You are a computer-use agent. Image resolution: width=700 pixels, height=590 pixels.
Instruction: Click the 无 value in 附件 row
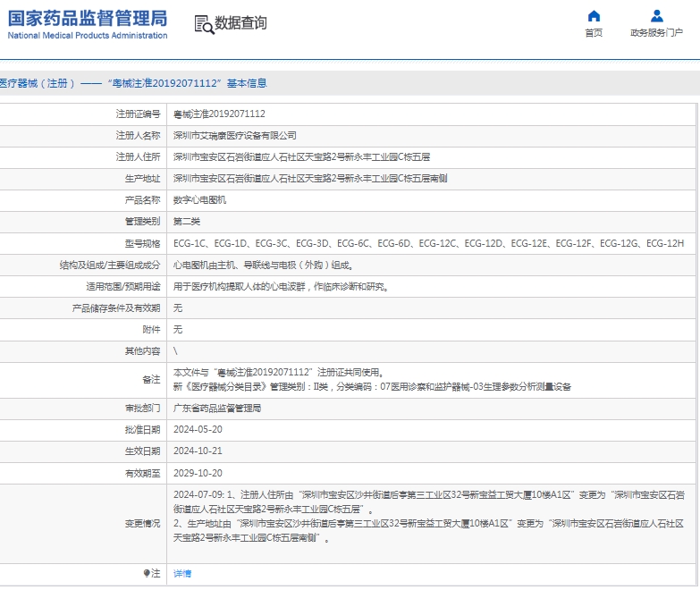(x=178, y=329)
